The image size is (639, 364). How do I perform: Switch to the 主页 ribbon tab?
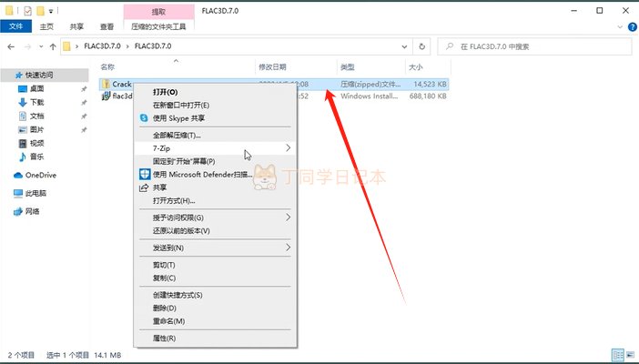(46, 26)
